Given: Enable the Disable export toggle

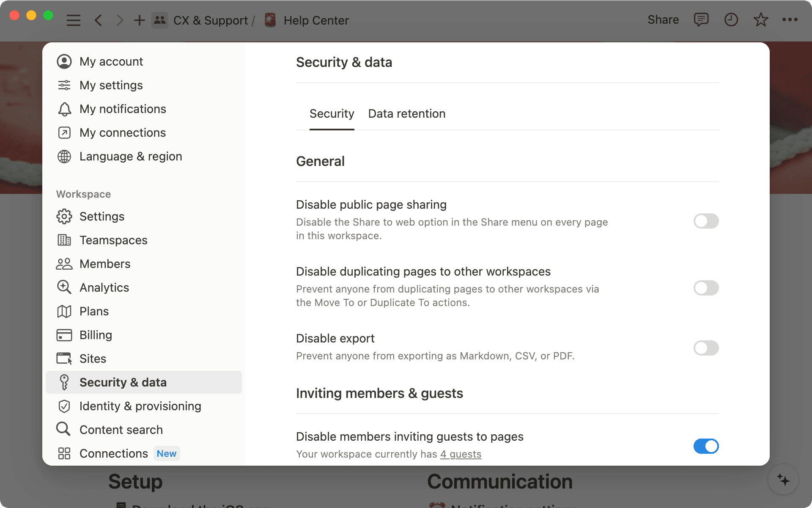Looking at the screenshot, I should [706, 348].
